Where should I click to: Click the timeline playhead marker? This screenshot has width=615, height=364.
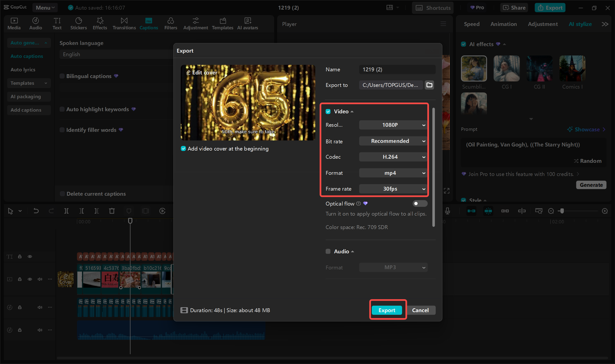click(130, 220)
